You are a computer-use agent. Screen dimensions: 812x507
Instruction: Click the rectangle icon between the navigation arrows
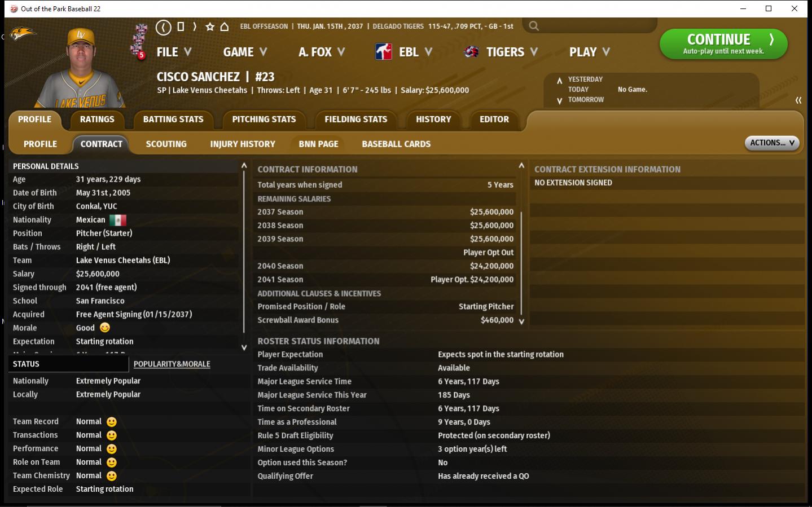(x=181, y=27)
